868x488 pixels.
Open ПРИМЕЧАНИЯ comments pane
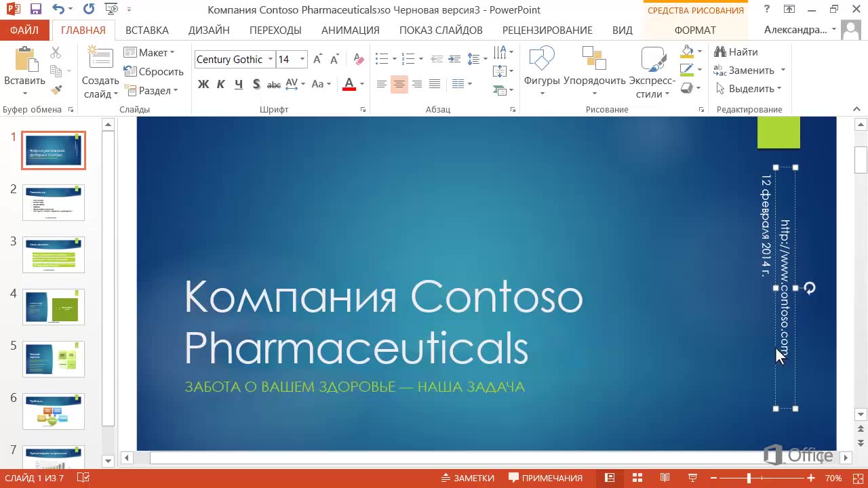[x=545, y=478]
